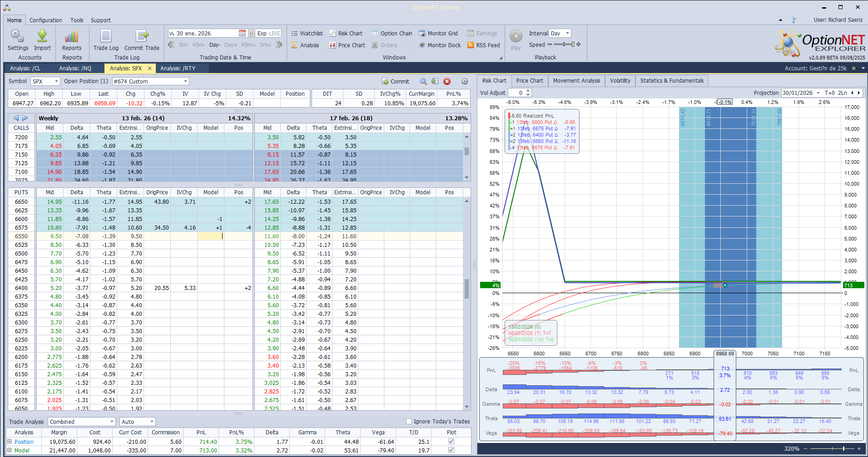Open the Trade Log icon
The height and width of the screenshot is (457, 868).
(x=106, y=36)
